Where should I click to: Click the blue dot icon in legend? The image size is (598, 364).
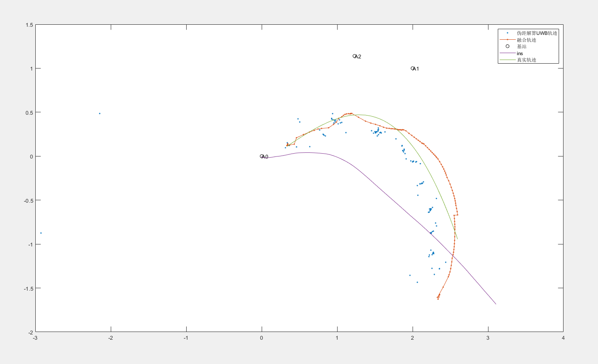507,33
